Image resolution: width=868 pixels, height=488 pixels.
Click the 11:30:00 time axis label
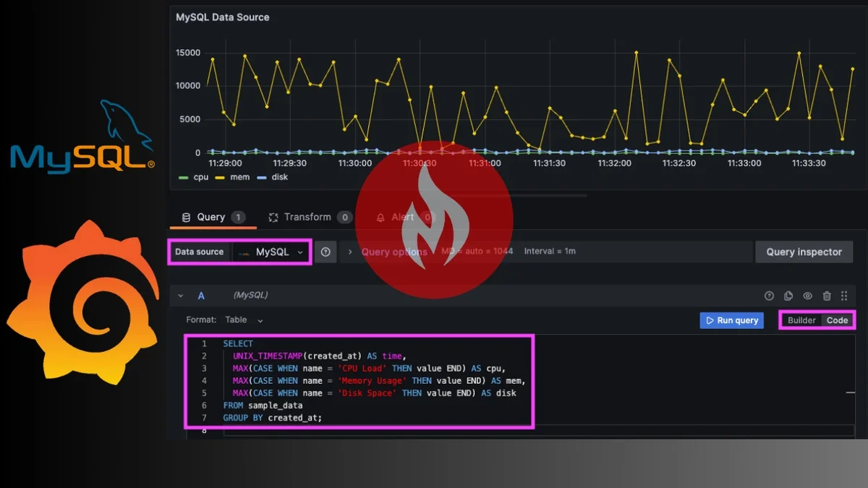354,163
